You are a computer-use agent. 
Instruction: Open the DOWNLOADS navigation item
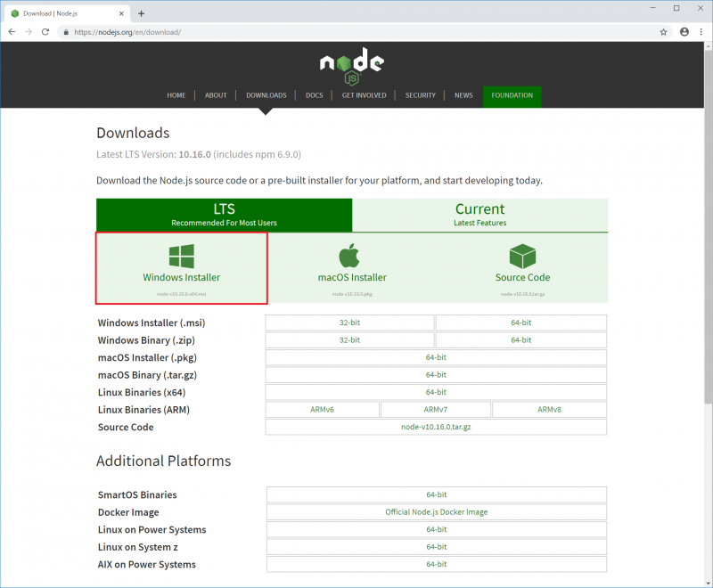coord(266,95)
